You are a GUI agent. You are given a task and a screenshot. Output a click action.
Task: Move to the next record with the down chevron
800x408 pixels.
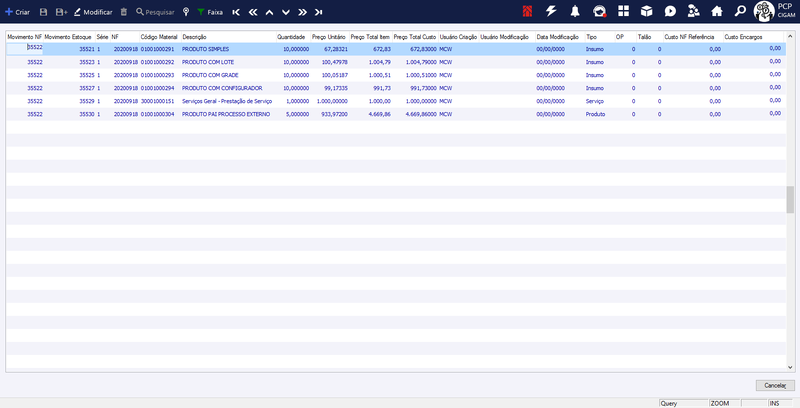pyautogui.click(x=286, y=12)
